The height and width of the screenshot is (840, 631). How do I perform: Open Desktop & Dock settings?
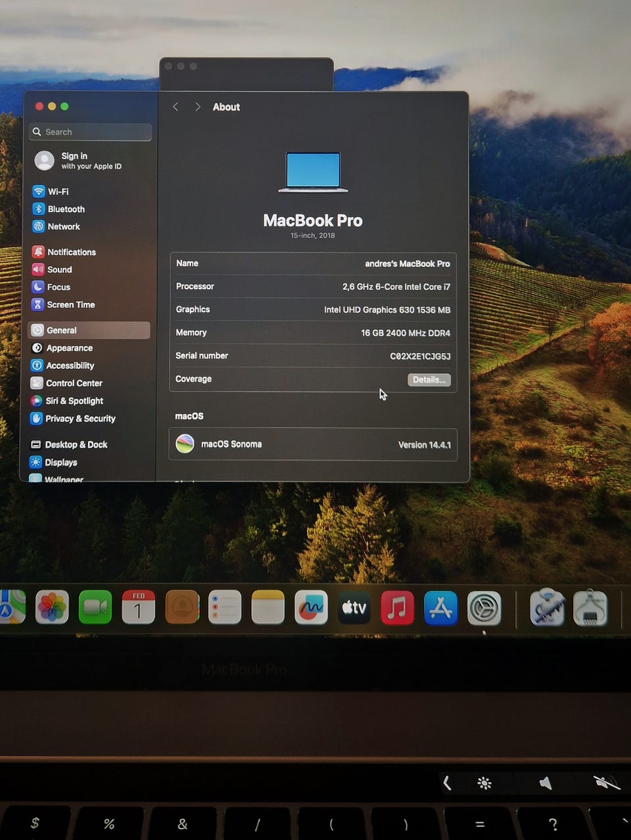pyautogui.click(x=69, y=445)
